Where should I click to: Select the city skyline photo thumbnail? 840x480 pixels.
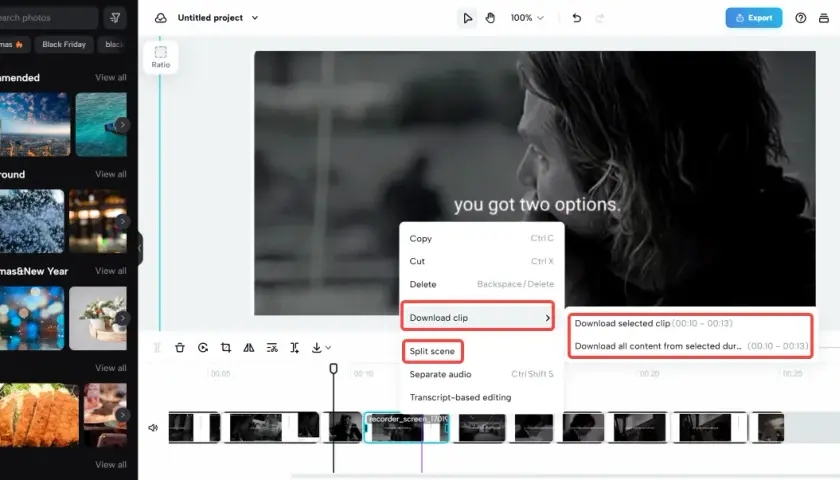coord(35,124)
